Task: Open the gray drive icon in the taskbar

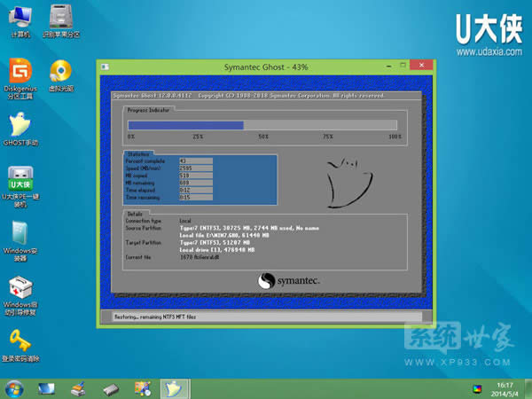Action: pyautogui.click(x=110, y=388)
